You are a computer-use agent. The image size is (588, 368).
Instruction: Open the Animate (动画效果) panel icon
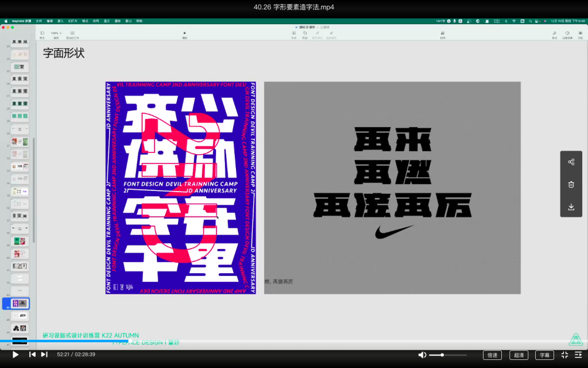coord(567,33)
